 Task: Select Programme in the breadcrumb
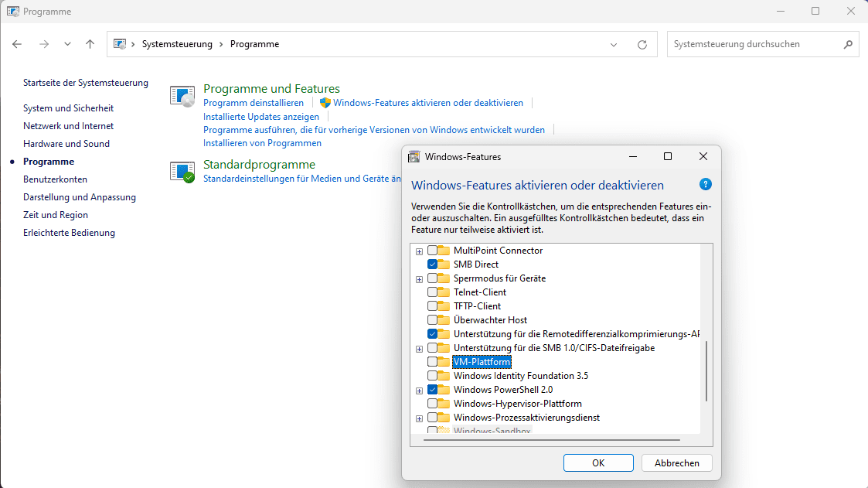[x=254, y=44]
